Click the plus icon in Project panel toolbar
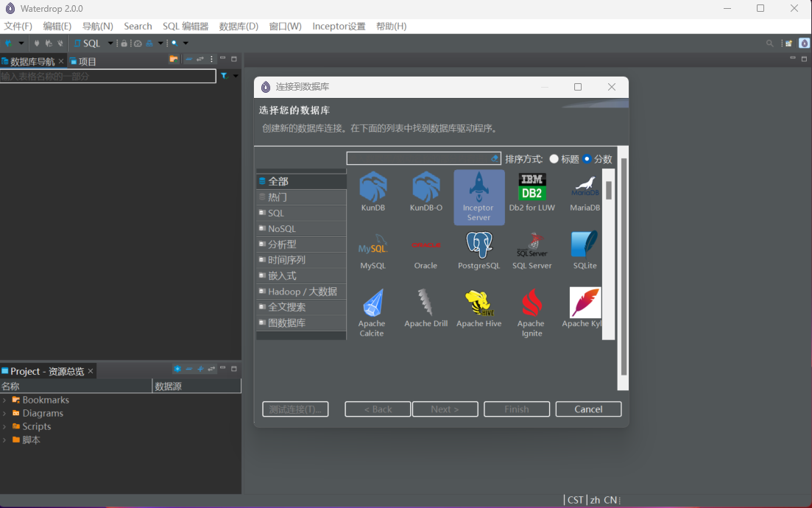The height and width of the screenshot is (508, 812). pos(200,369)
